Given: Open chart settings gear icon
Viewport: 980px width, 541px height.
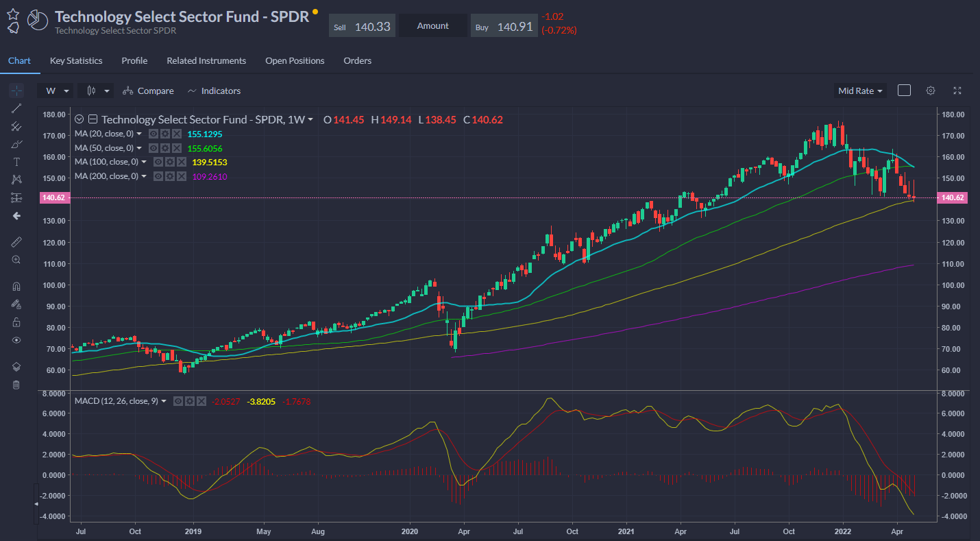Looking at the screenshot, I should point(930,91).
